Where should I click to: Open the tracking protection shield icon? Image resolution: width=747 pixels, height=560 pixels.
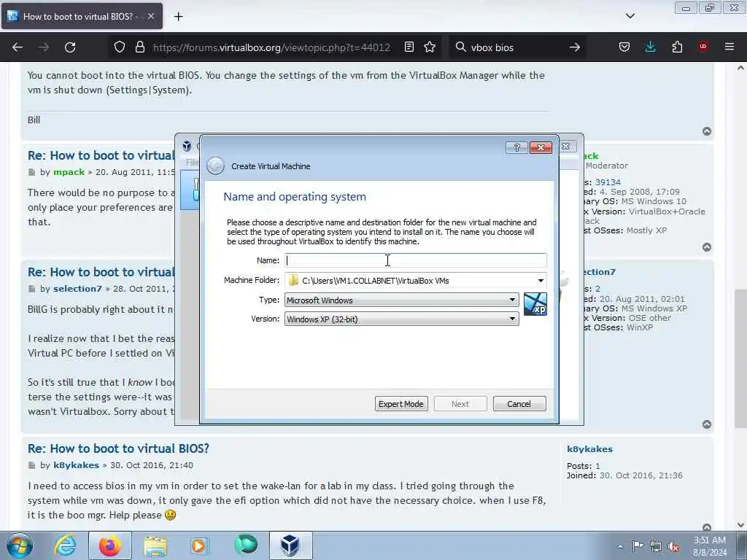[x=120, y=47]
